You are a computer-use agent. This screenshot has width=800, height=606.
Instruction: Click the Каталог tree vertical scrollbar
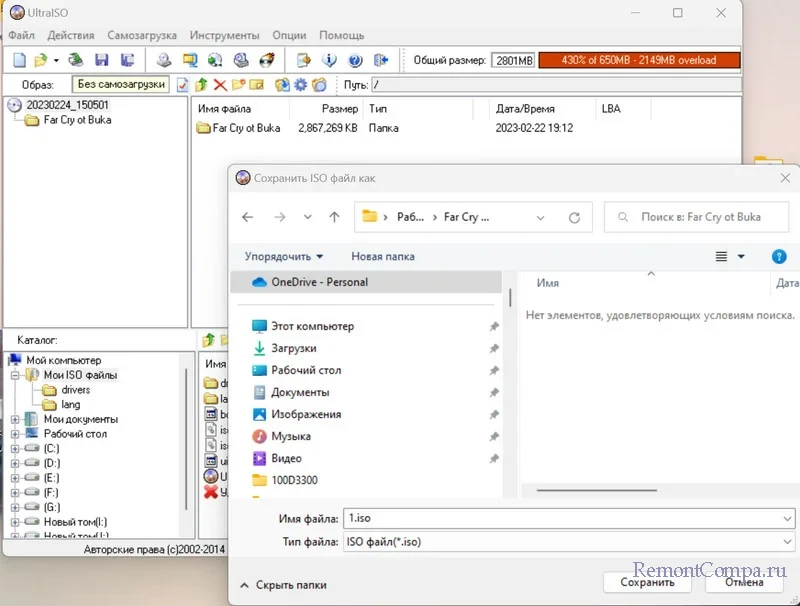pyautogui.click(x=187, y=439)
